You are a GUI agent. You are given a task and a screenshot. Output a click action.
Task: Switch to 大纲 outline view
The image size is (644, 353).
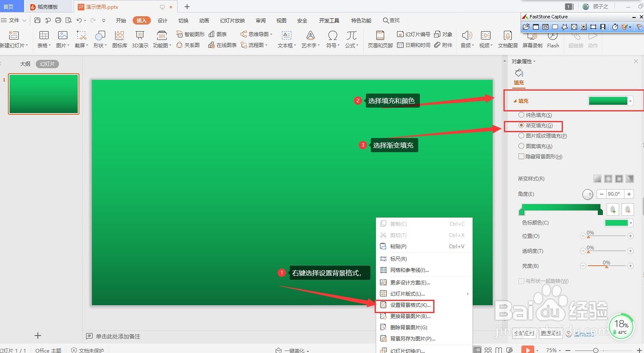[25, 64]
